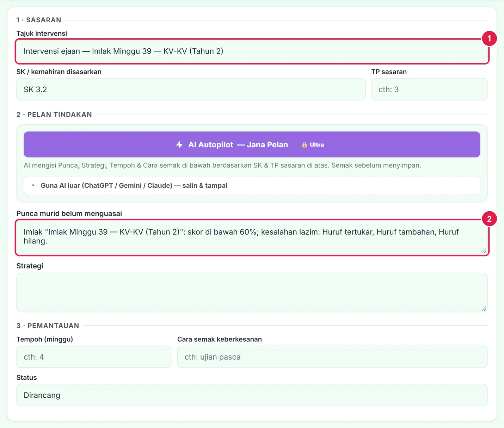Click the "Tajuk intervensi" label

pyautogui.click(x=42, y=33)
